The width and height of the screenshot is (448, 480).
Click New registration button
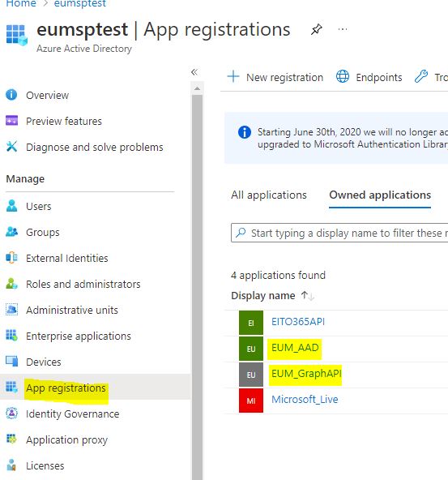[x=275, y=77]
